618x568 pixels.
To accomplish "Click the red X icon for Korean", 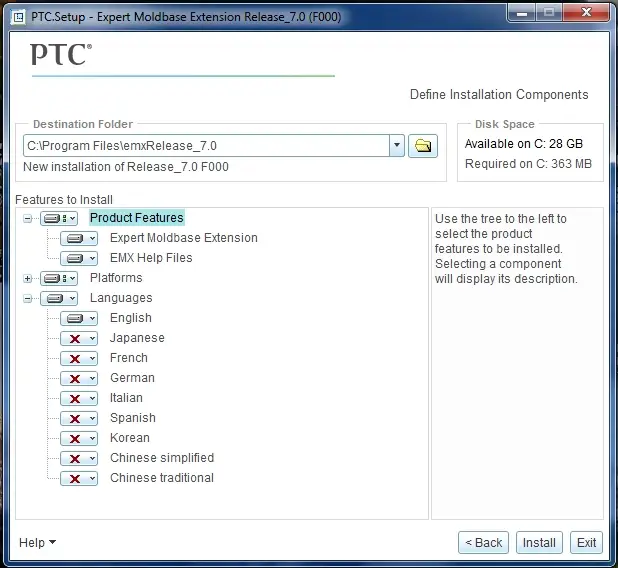I will 75,439.
